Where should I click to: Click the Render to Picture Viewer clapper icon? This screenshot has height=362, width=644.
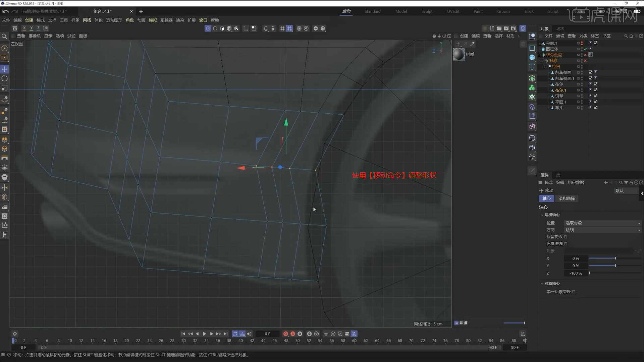coord(506,28)
